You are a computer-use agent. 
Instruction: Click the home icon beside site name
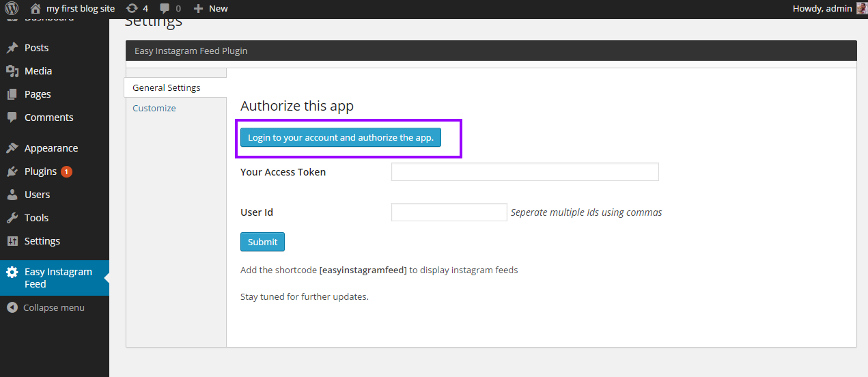tap(36, 8)
